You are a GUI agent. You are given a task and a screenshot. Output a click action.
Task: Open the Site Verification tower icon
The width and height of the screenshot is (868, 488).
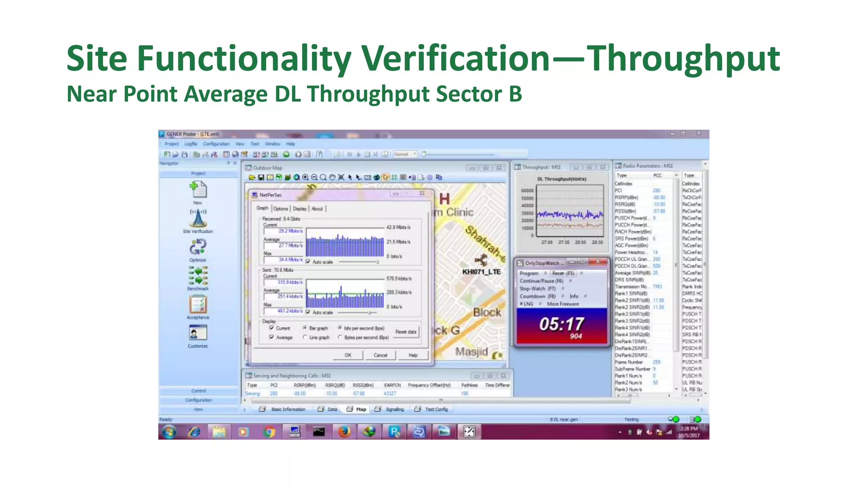coord(198,218)
